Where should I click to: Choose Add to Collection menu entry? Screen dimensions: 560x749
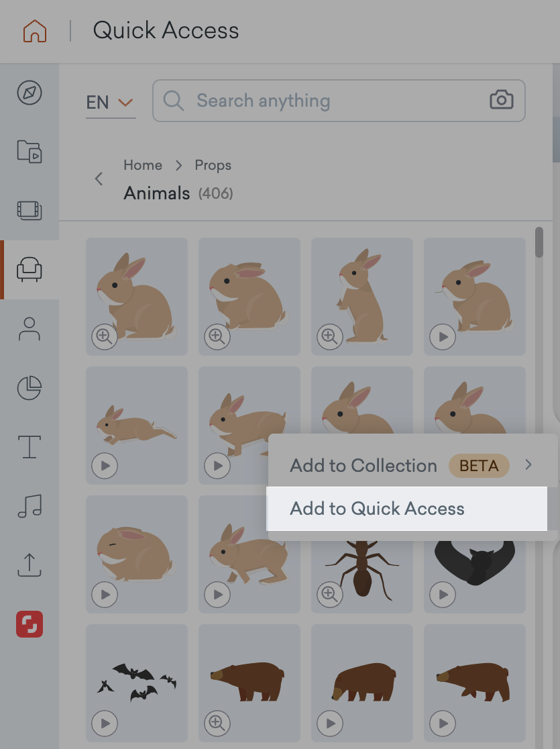coord(363,465)
